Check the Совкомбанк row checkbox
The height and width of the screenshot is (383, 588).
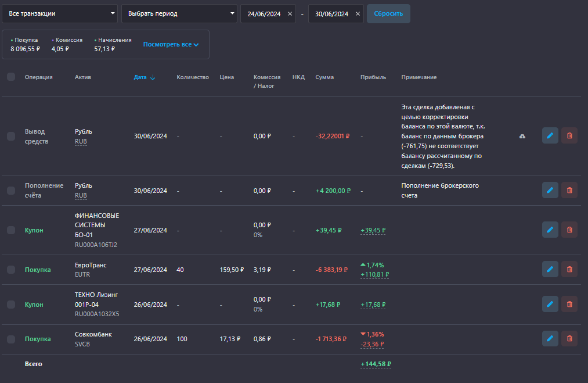[11, 339]
